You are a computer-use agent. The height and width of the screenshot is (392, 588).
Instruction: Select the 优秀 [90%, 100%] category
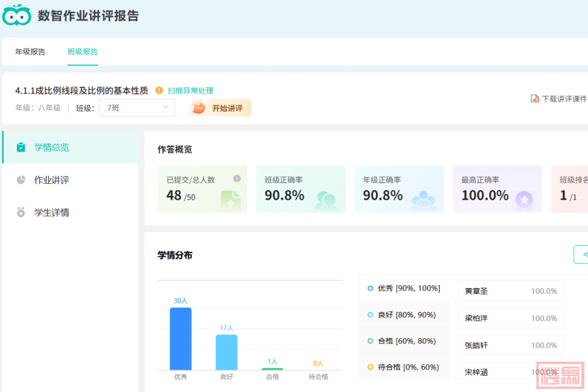click(404, 288)
